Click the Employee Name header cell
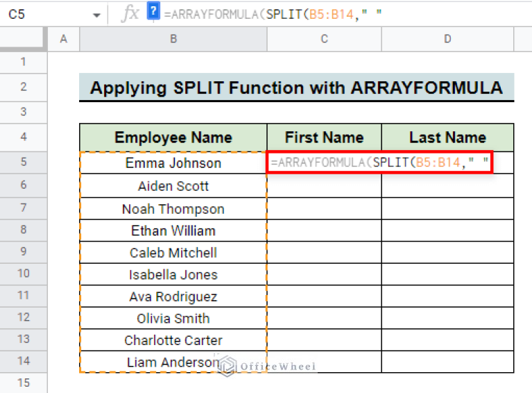This screenshot has height=393, width=532. pos(173,137)
